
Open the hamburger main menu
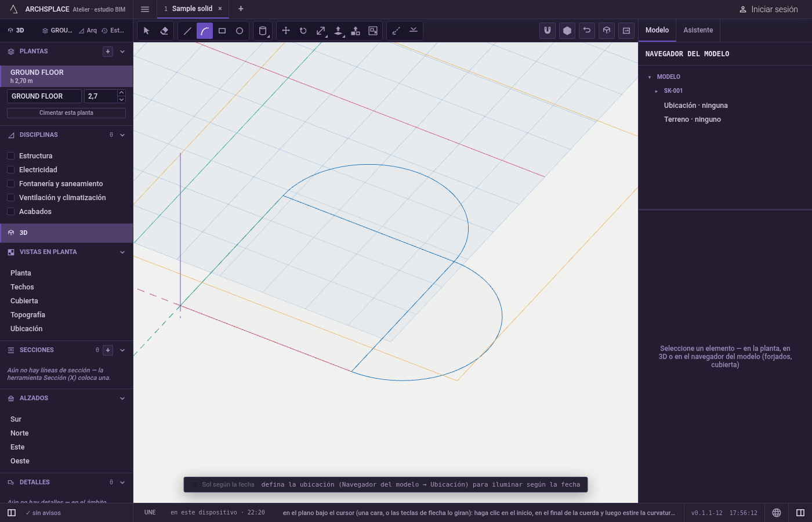point(145,9)
